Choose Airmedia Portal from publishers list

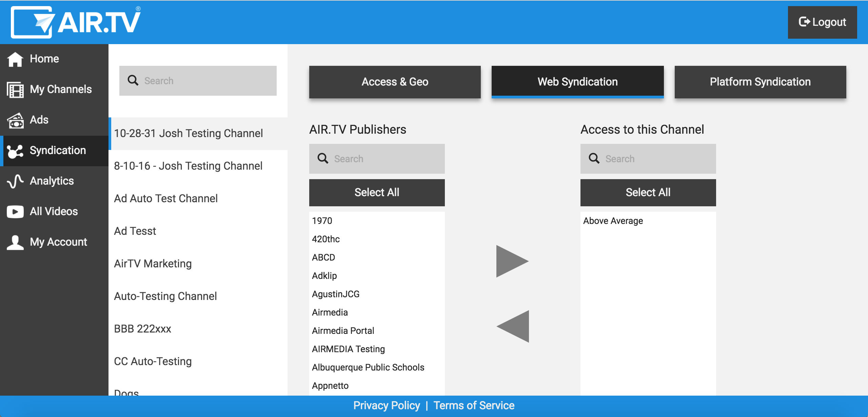[x=343, y=331]
